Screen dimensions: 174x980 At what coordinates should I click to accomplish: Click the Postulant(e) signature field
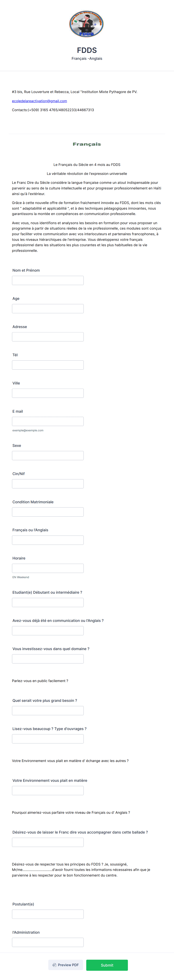(48, 914)
